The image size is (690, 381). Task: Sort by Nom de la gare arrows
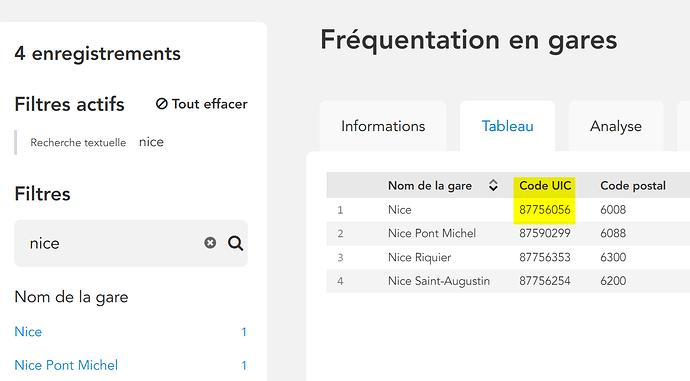[493, 186]
